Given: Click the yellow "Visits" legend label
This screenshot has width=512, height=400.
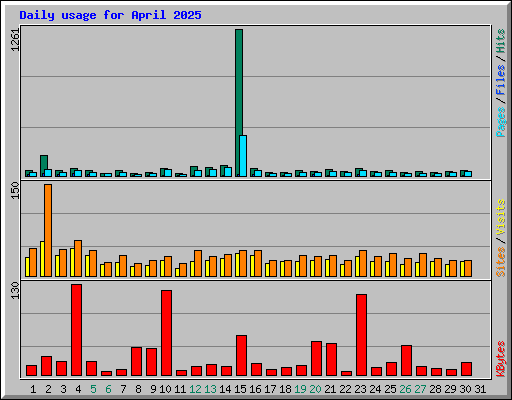Looking at the screenshot, I should click(x=501, y=217).
